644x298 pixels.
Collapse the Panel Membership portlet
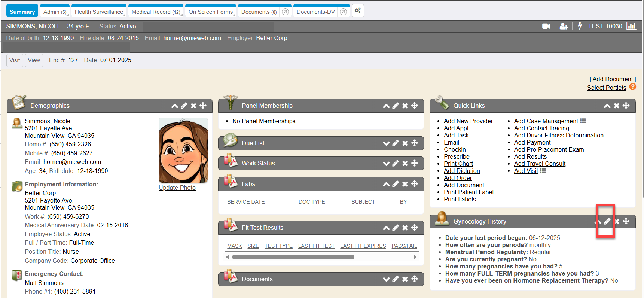[386, 106]
